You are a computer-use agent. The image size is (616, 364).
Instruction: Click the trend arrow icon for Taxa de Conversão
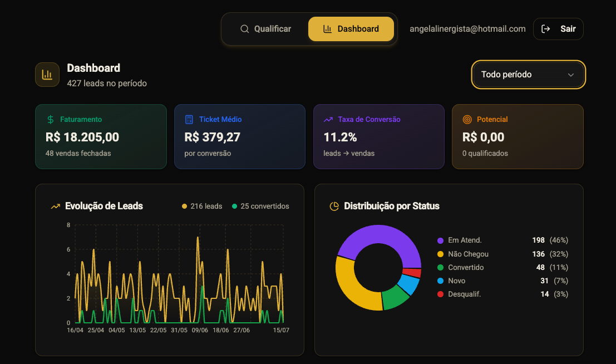pyautogui.click(x=328, y=120)
